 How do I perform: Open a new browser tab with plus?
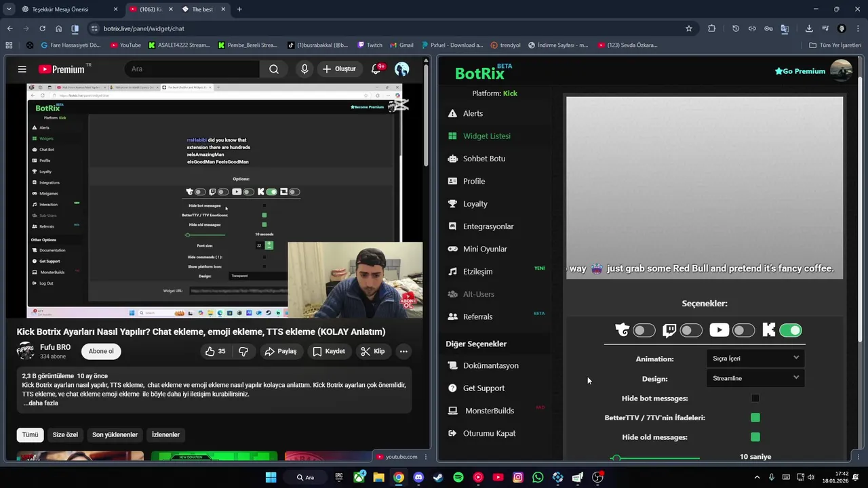pyautogui.click(x=239, y=9)
